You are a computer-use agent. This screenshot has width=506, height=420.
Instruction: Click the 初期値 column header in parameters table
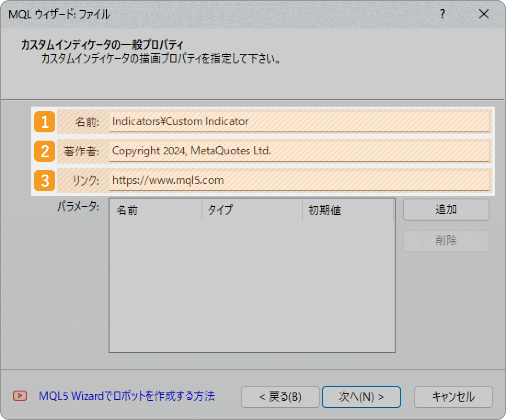[348, 210]
